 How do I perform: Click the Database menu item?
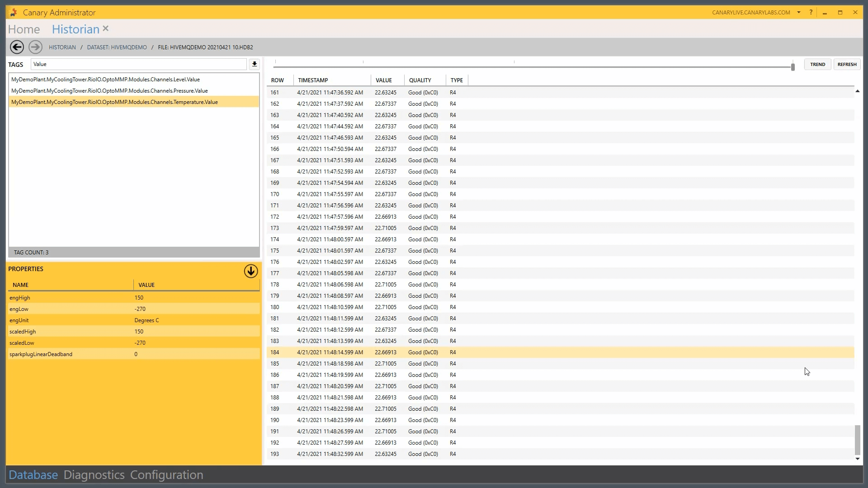pyautogui.click(x=33, y=475)
